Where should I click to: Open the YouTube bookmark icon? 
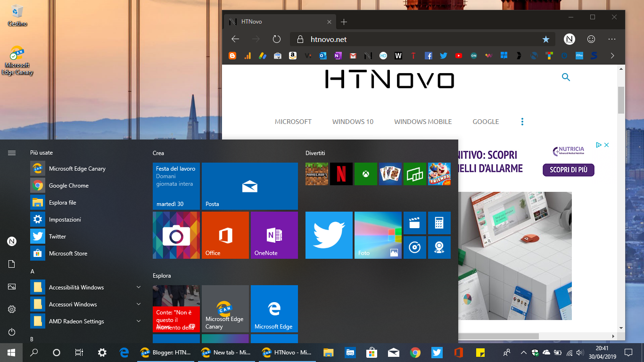[x=458, y=56]
